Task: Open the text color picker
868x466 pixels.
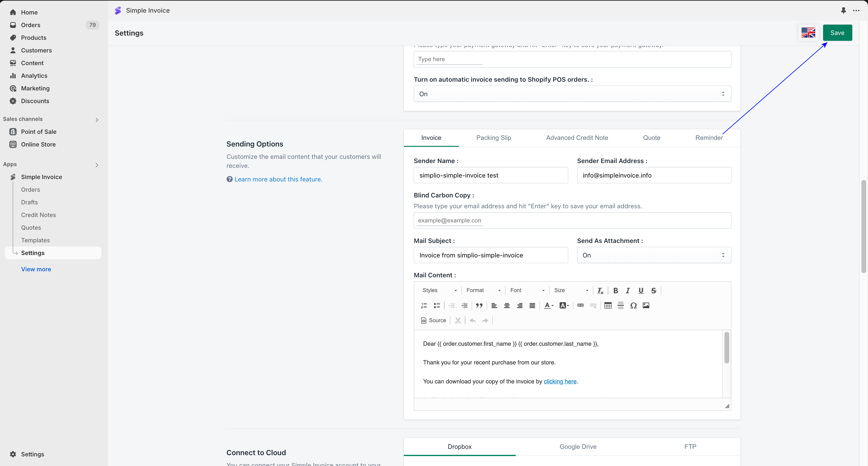Action: [549, 305]
